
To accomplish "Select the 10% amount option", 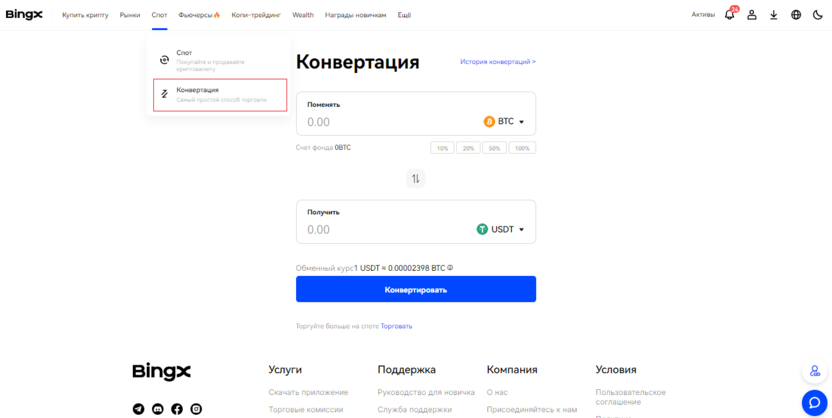I will point(442,148).
